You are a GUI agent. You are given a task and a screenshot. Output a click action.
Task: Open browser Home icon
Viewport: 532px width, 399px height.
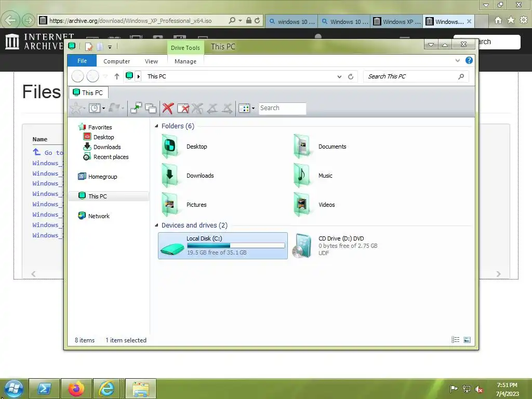[498, 20]
